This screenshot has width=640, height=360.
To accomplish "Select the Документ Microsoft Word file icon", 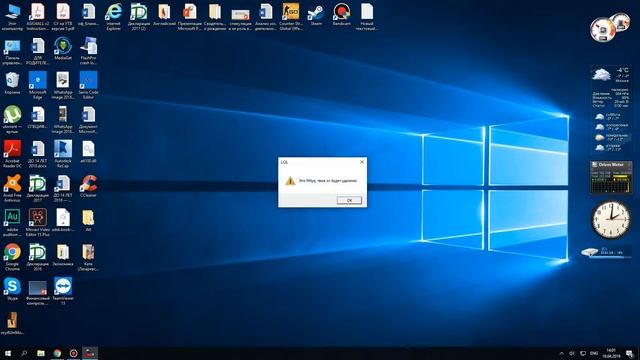I will (x=88, y=120).
